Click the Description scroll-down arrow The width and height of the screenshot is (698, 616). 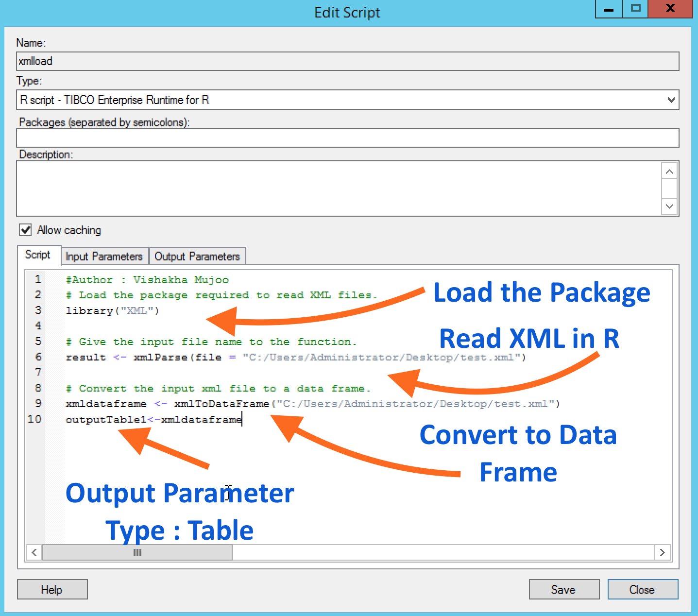coord(669,206)
